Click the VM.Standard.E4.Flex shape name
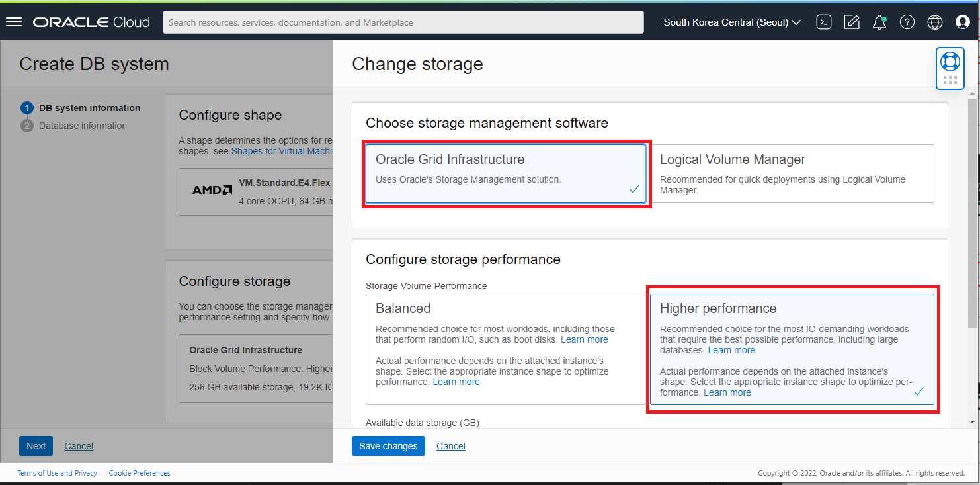Viewport: 980px width, 485px height. pyautogui.click(x=285, y=183)
